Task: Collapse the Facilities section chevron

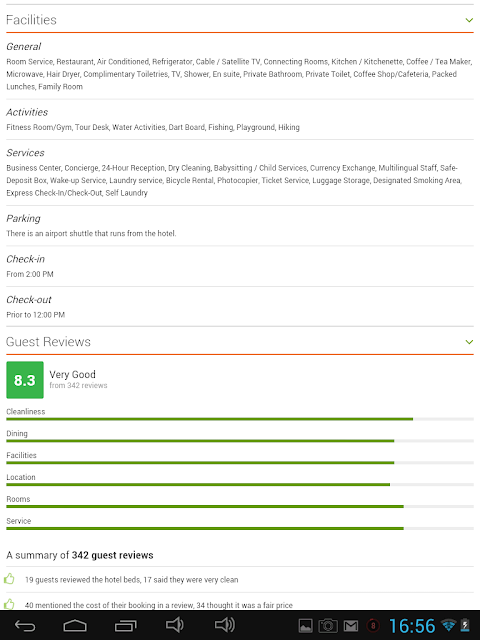Action: [469, 20]
